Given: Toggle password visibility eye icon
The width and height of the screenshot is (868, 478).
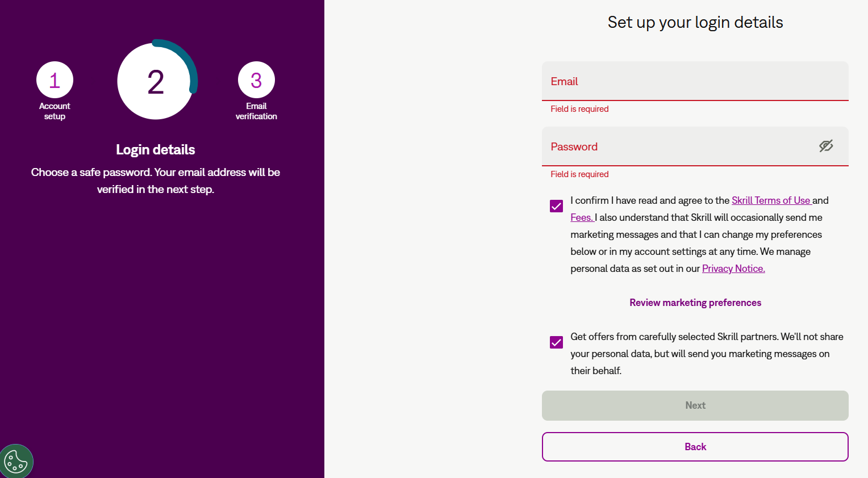Looking at the screenshot, I should click(x=826, y=146).
